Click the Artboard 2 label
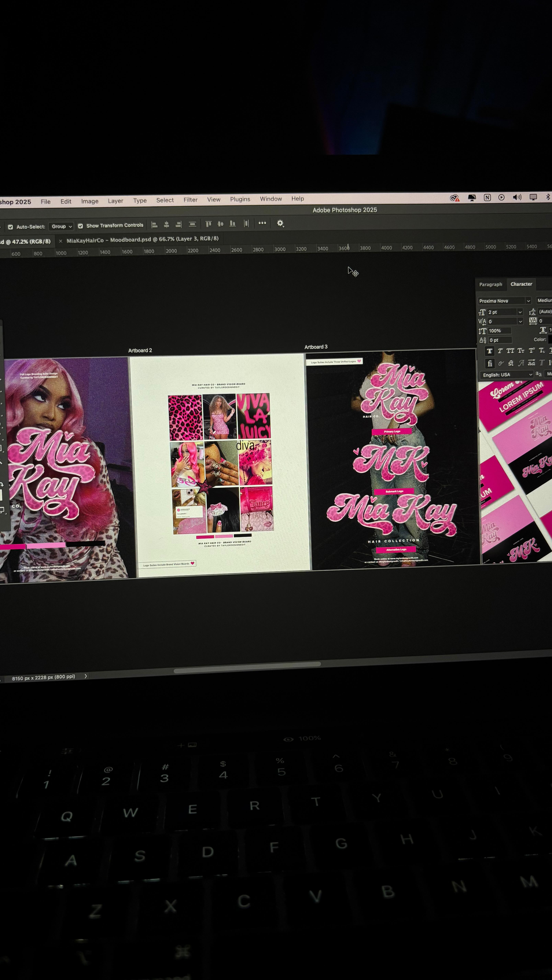Viewport: 552px width, 980px height. pos(140,350)
